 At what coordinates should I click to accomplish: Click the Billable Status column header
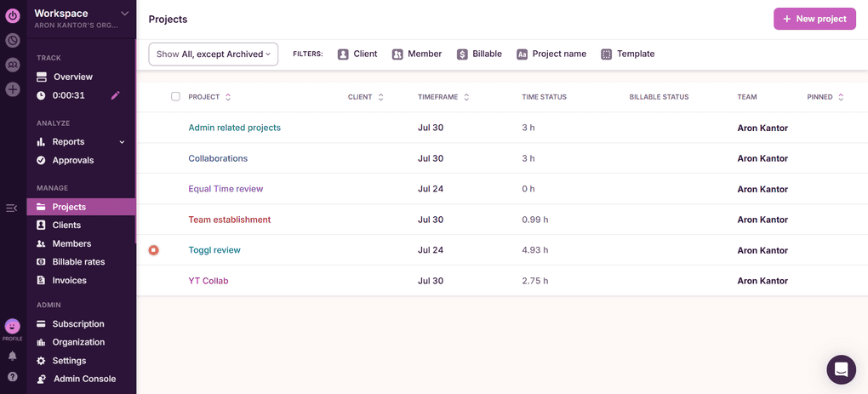pos(659,97)
